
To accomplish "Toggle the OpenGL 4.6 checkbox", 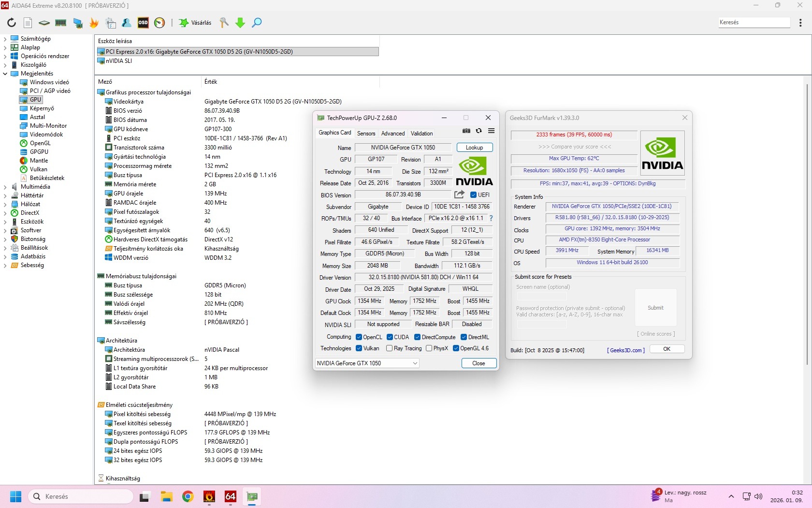I will tap(456, 348).
